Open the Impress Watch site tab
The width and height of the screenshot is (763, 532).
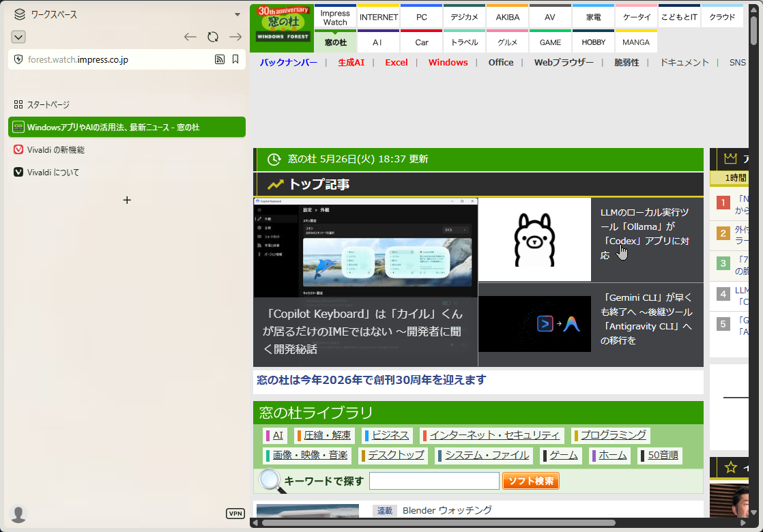point(335,17)
